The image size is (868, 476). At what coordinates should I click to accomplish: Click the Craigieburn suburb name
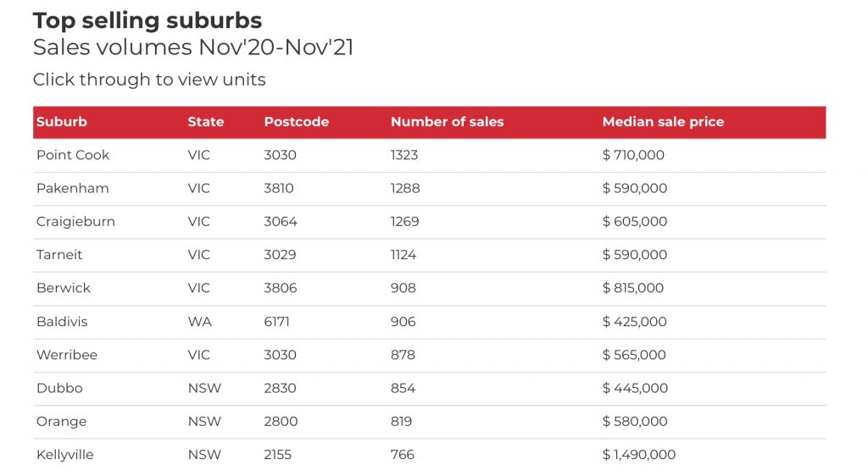tap(75, 222)
